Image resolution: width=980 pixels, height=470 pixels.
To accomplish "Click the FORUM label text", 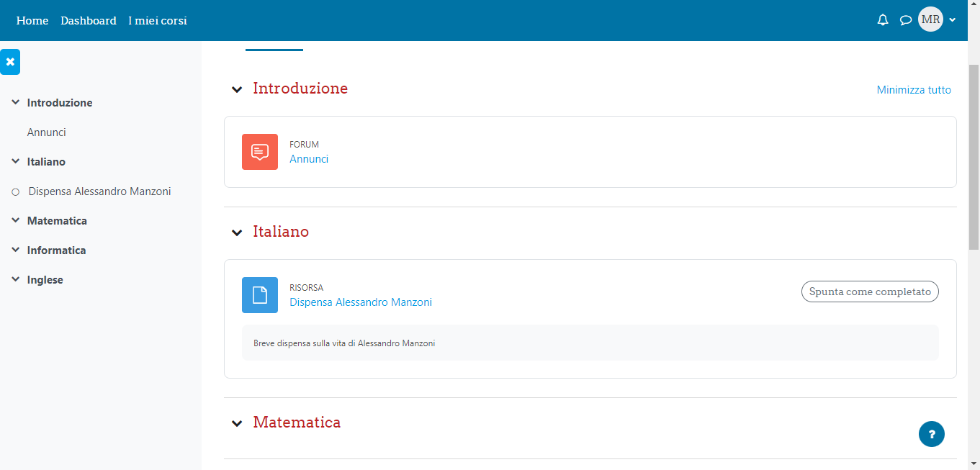I will (x=304, y=145).
